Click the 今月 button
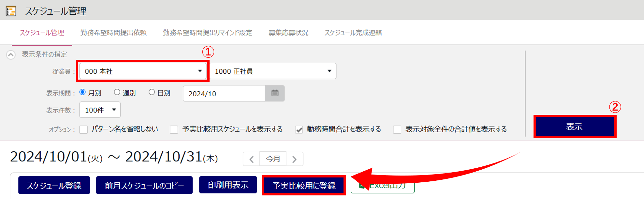Image resolution: width=644 pixels, height=199 pixels. tap(273, 159)
